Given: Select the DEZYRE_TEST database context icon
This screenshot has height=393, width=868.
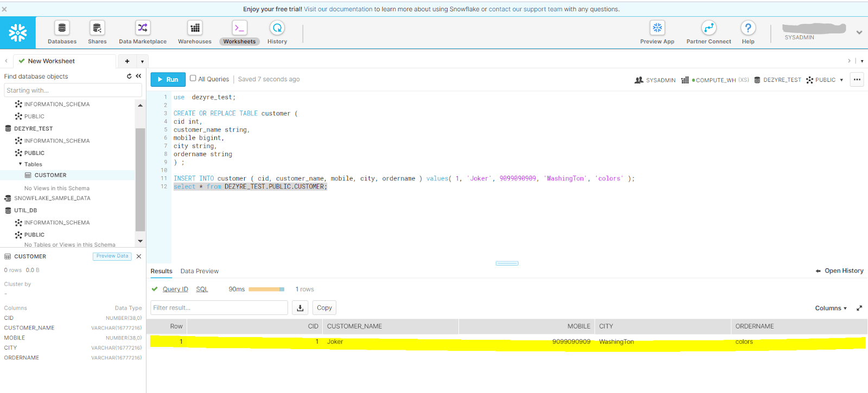Looking at the screenshot, I should coord(757,80).
